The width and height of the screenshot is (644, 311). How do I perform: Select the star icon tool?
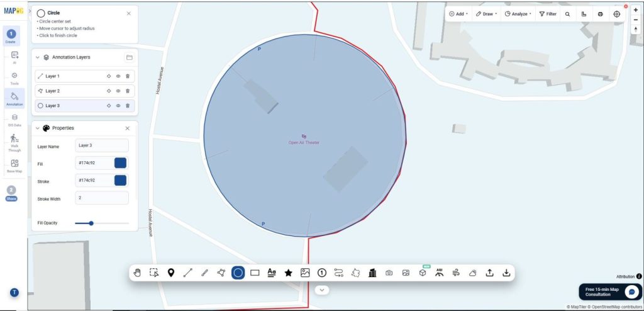(288, 273)
